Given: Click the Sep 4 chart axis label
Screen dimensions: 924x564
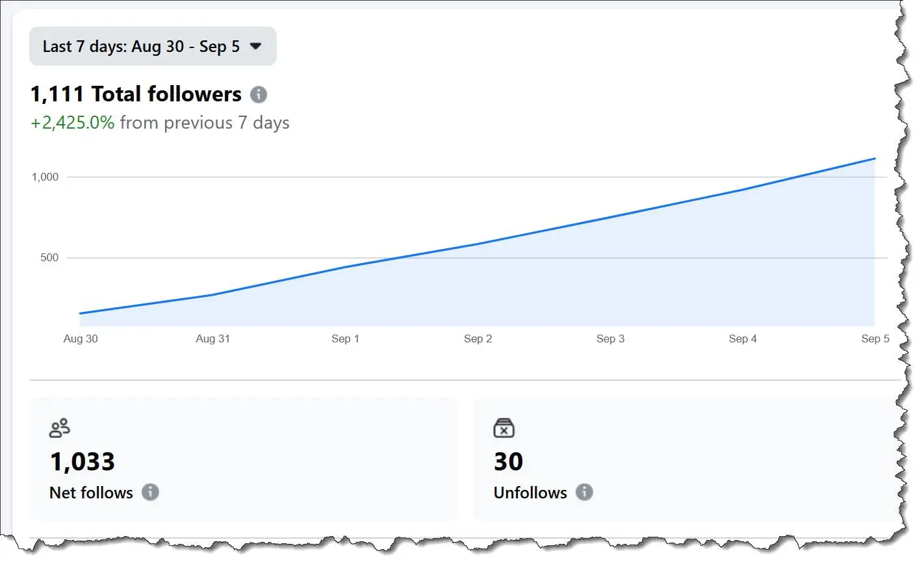Looking at the screenshot, I should point(742,339).
